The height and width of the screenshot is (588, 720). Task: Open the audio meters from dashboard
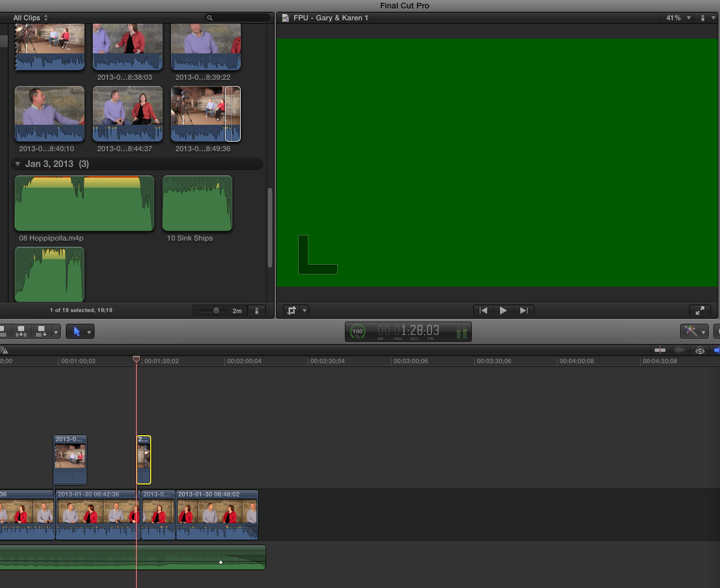461,332
